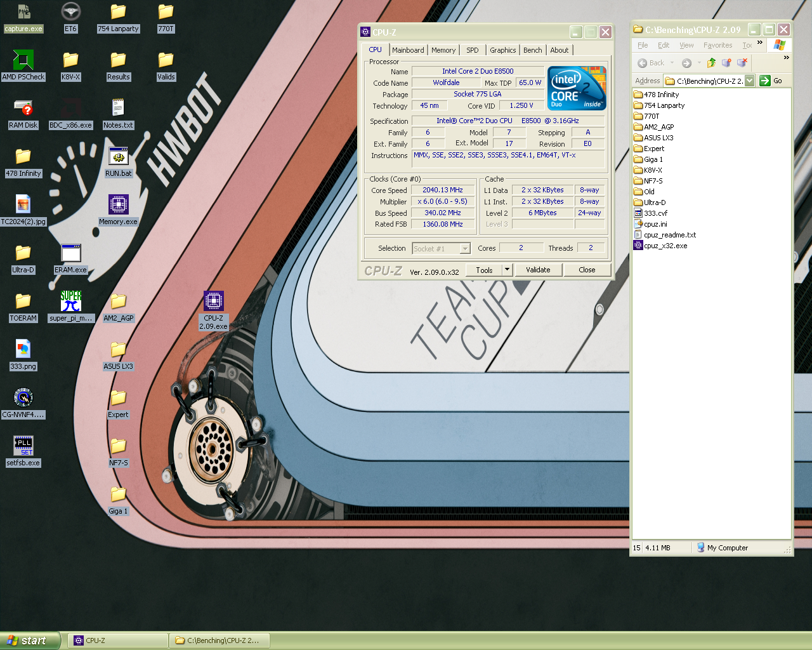
Task: Click the Core Speed 2040.13 MHz value
Action: (x=443, y=190)
